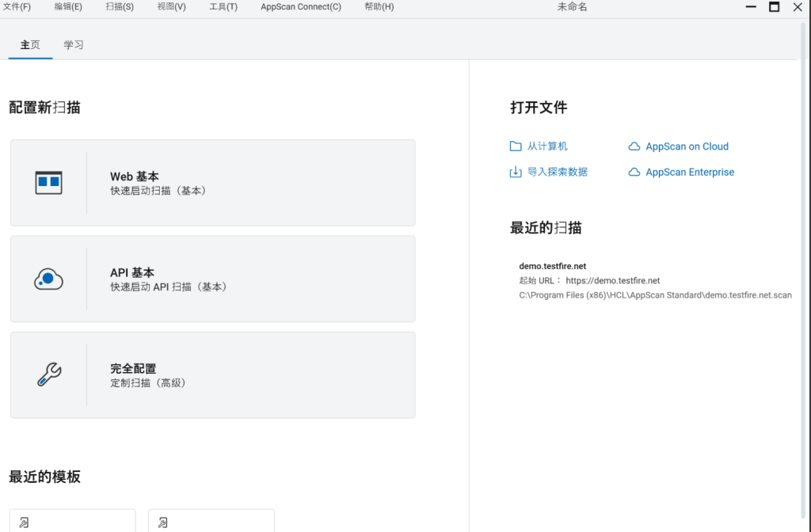Click the first recent template icon
The image size is (811, 532).
point(23,522)
